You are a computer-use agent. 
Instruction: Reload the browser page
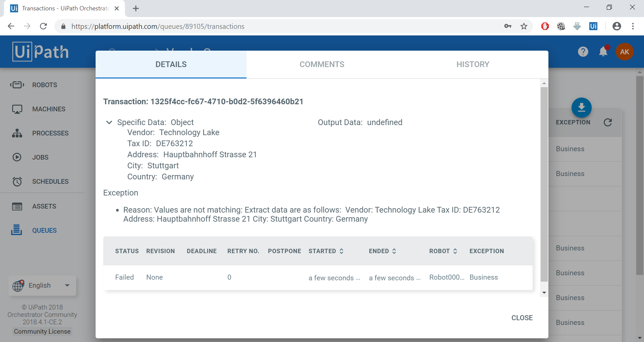tap(43, 26)
